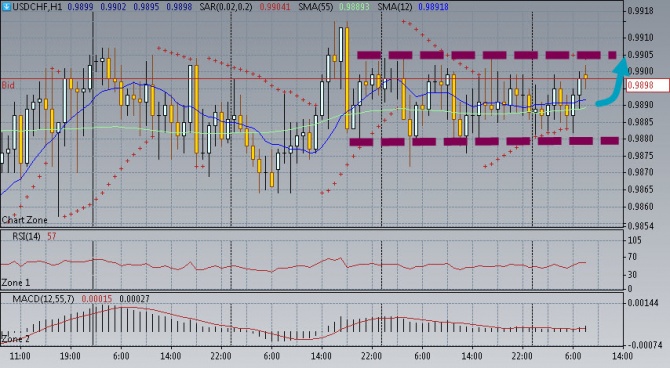Click the SAR value 0.99041

[275, 7]
